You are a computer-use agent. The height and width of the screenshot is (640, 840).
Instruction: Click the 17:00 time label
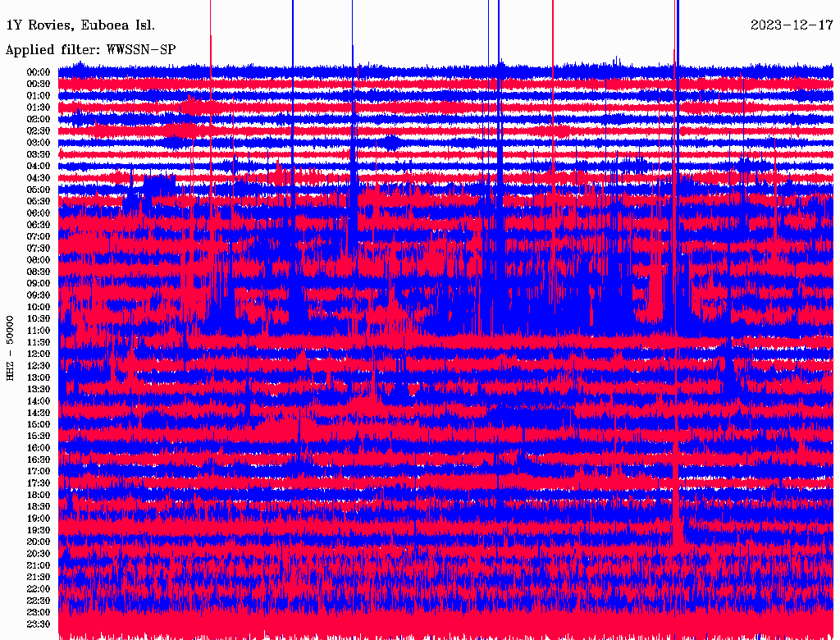point(39,472)
